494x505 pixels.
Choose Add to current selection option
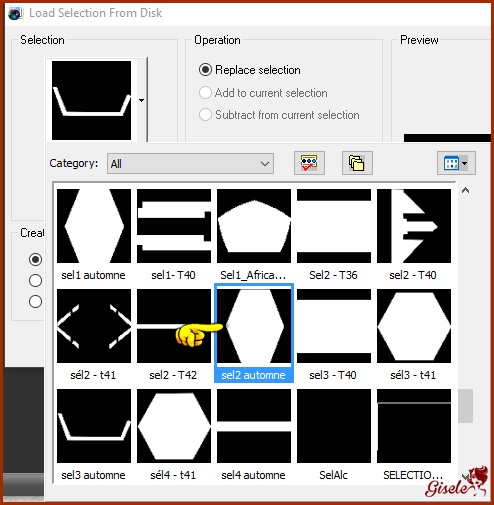(205, 93)
